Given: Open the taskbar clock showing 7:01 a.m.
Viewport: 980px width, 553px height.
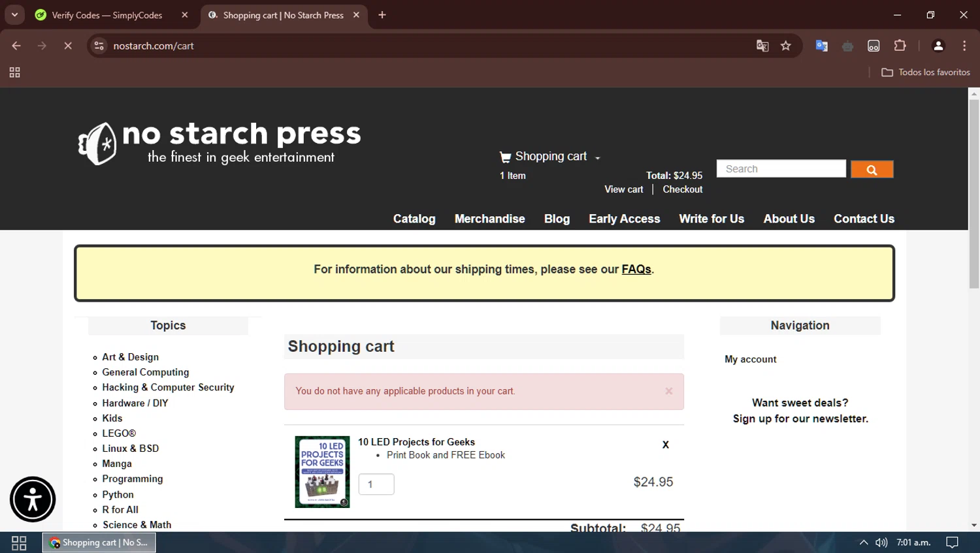Looking at the screenshot, I should click(913, 543).
